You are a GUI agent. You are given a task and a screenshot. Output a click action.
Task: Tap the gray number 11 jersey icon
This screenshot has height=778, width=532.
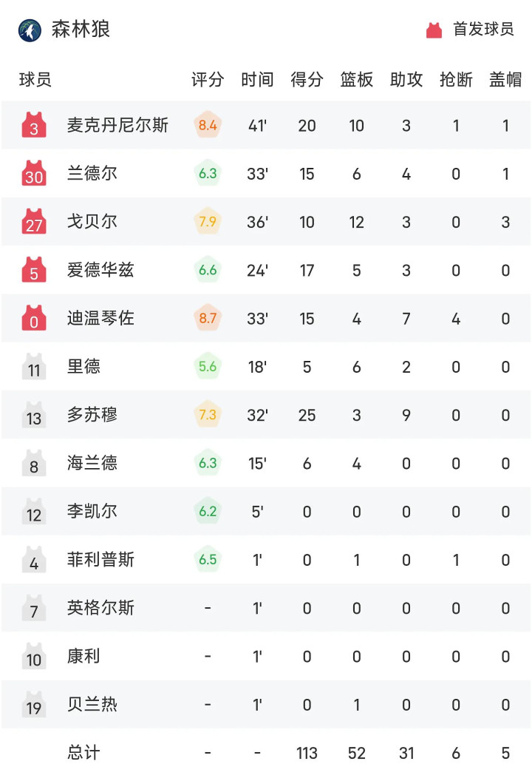click(34, 367)
